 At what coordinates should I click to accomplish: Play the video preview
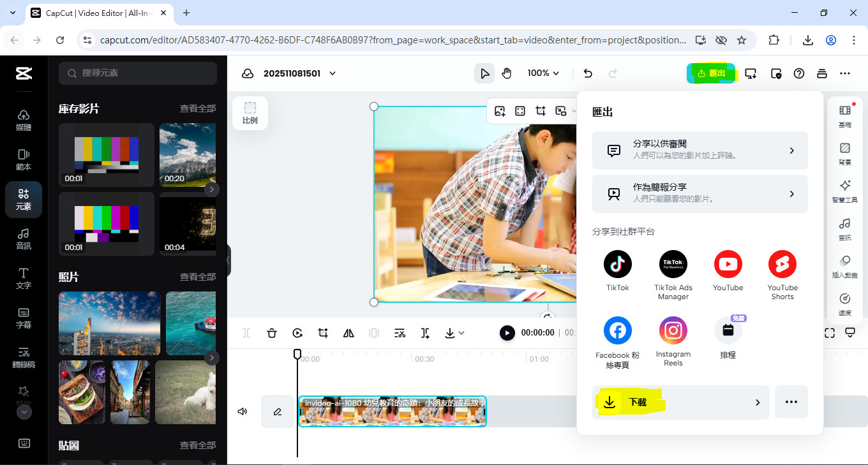click(507, 333)
